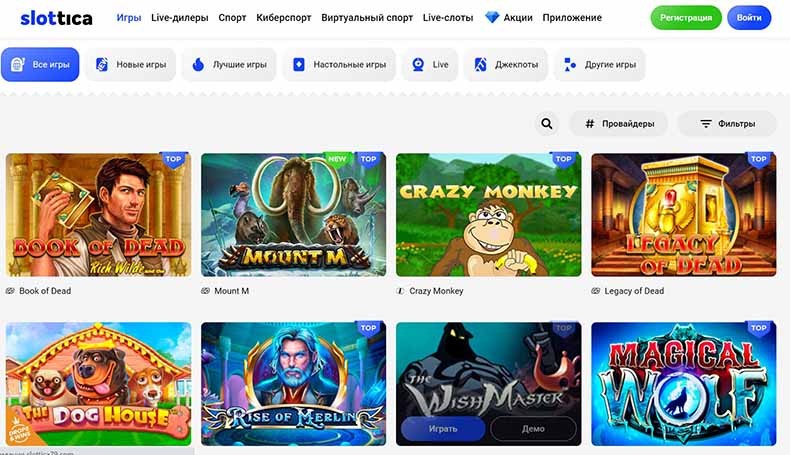This screenshot has height=455, width=790.
Task: Click the TOP badge on Rise of Merlin
Action: (x=369, y=329)
